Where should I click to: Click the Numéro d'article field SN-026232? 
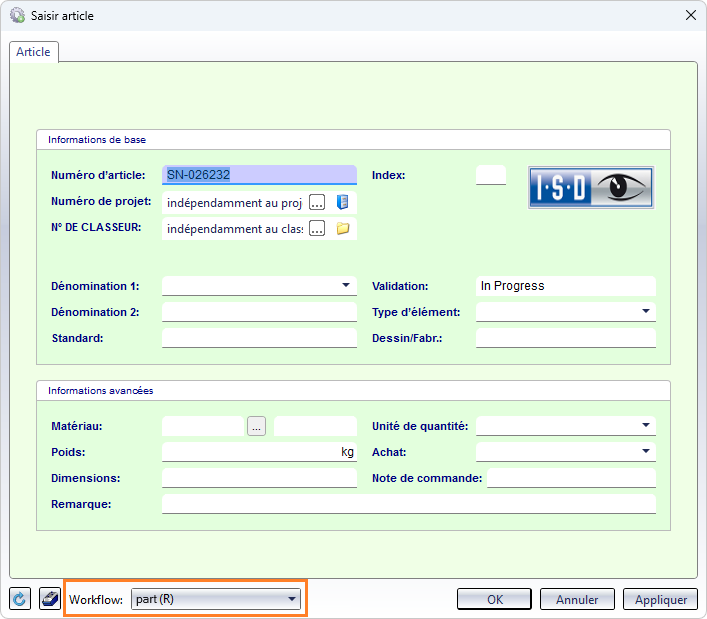(x=259, y=175)
